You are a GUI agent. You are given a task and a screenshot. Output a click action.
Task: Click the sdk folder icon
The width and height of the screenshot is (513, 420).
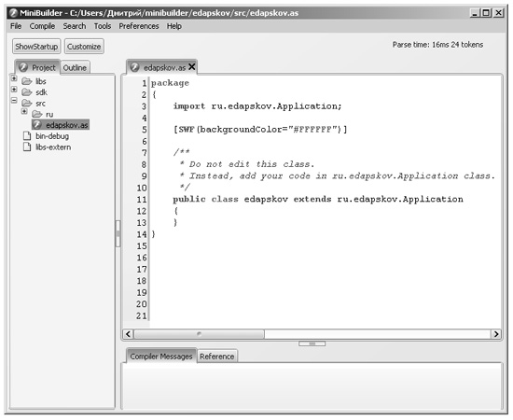coord(27,92)
